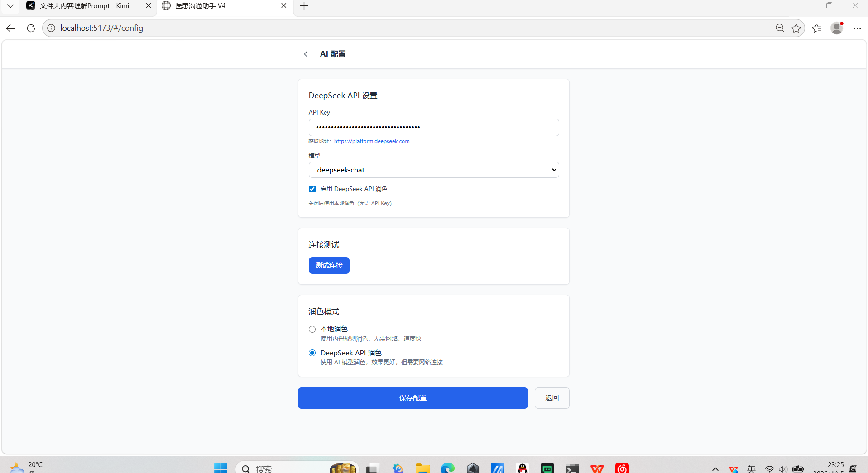Screen dimensions: 868x473
Task: Open the browser zoom magnifier icon
Action: [x=780, y=28]
